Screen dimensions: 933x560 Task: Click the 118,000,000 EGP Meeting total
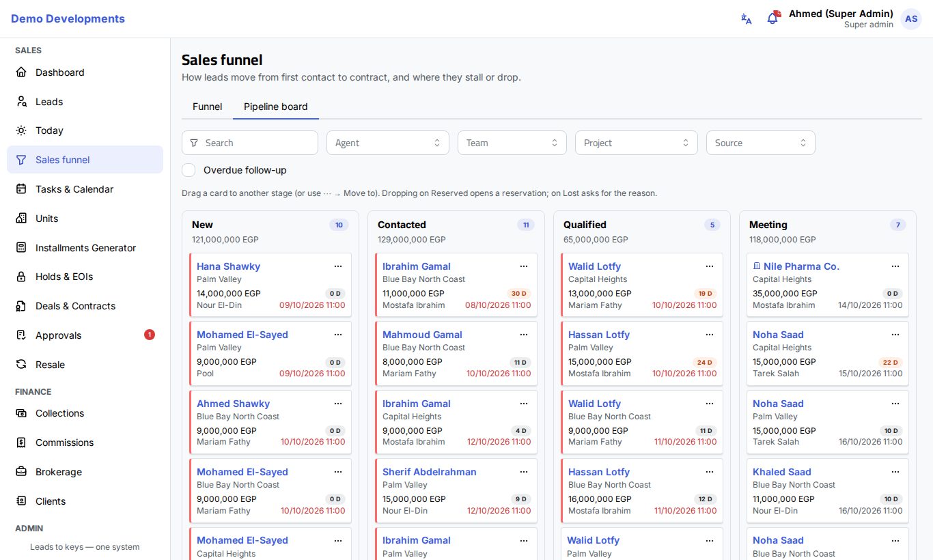coord(783,240)
